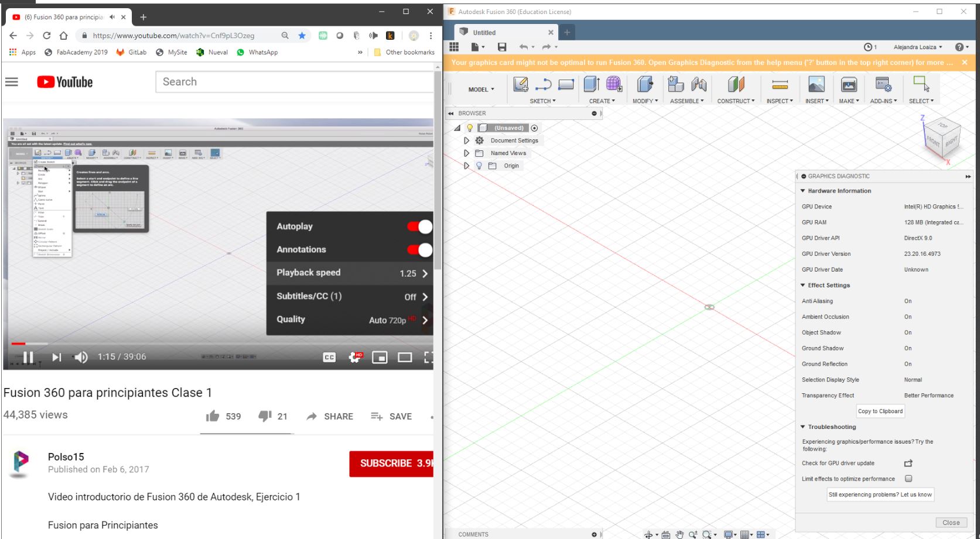Click the ViewCube in the Fusion canvas
The height and width of the screenshot is (539, 980).
coord(941,138)
